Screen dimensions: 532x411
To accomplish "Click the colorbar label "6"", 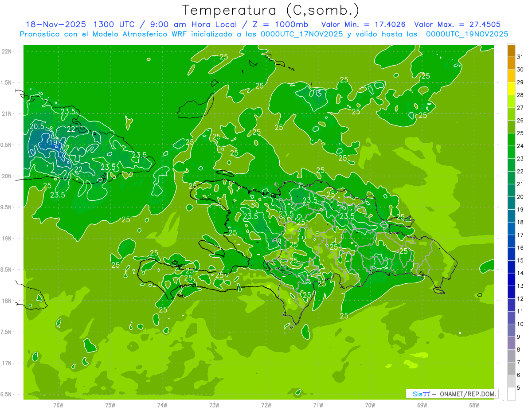I will click(519, 375).
